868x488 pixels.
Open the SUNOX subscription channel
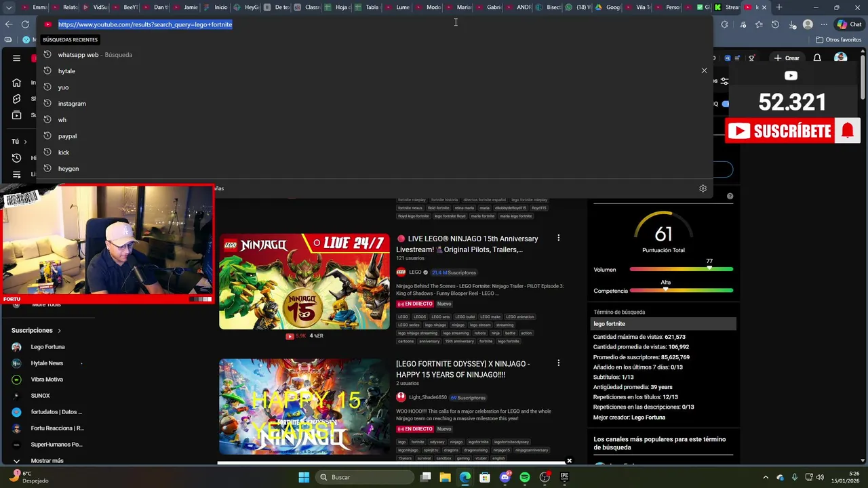[x=40, y=396]
